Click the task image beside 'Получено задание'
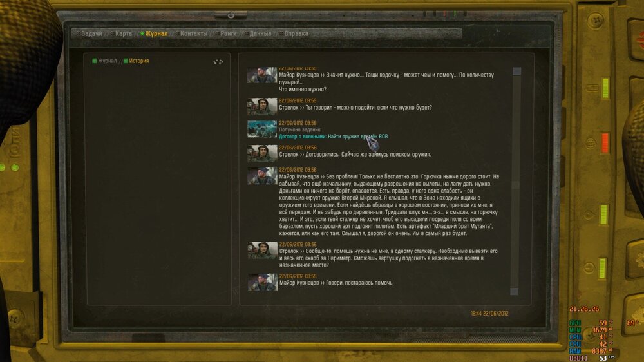 point(262,129)
